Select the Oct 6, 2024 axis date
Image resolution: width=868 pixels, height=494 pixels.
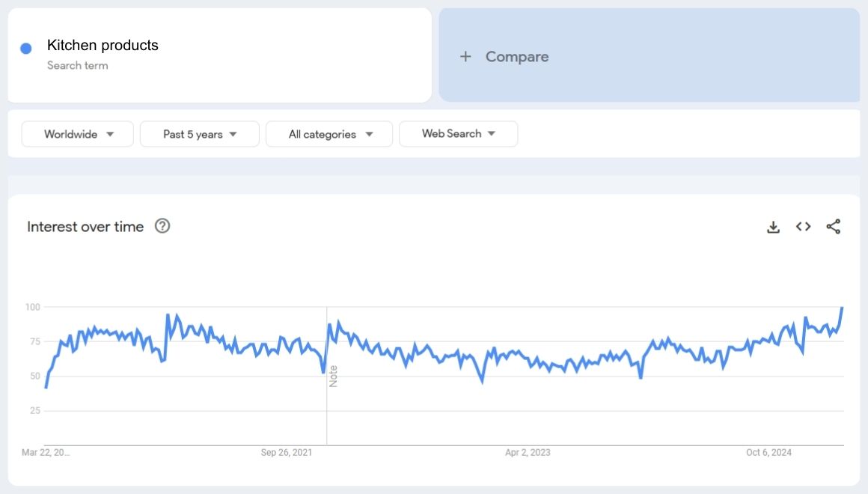768,453
